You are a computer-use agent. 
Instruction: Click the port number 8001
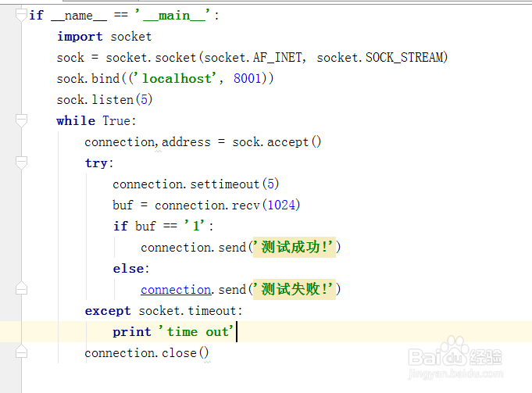(x=248, y=78)
